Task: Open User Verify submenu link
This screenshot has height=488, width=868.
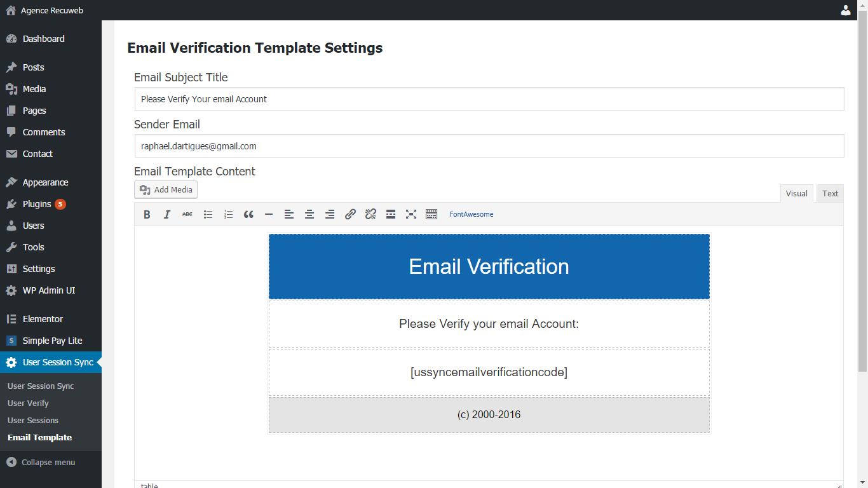Action: (28, 403)
